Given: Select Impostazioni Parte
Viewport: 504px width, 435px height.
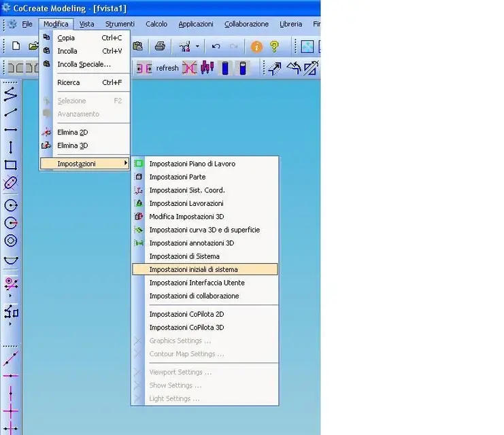Looking at the screenshot, I should (205, 177).
